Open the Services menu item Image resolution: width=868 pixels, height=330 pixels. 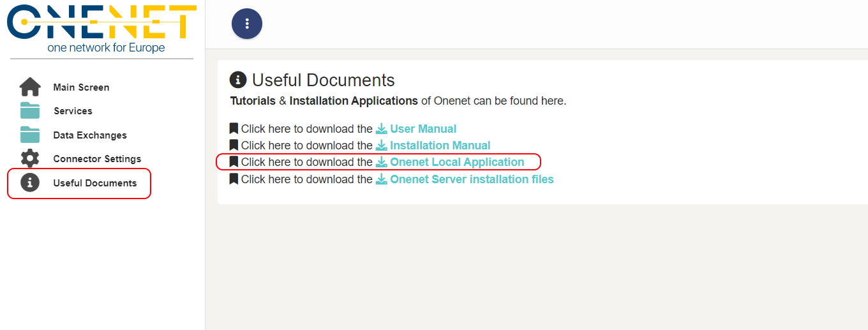click(73, 111)
